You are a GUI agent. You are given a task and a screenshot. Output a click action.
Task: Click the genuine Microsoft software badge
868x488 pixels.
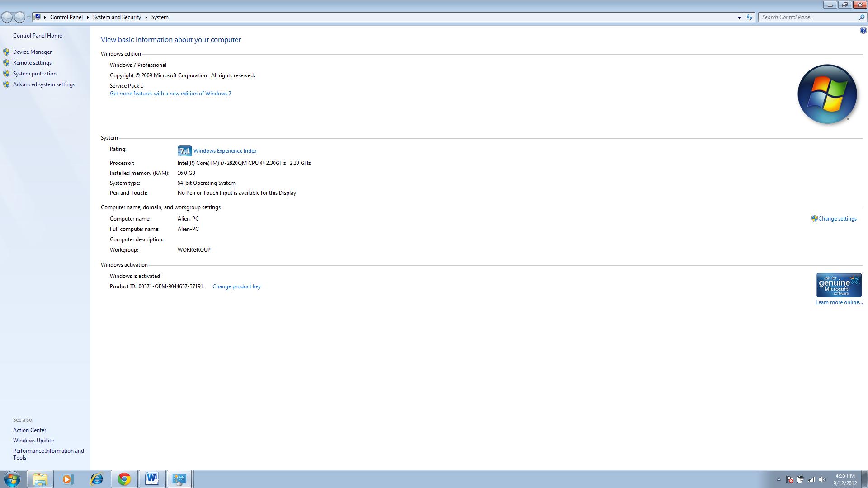point(839,285)
